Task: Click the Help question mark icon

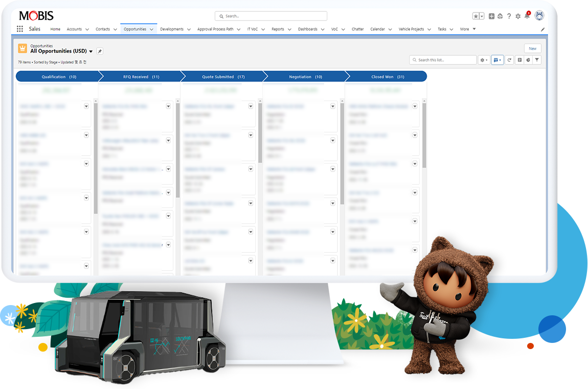Action: click(x=509, y=16)
